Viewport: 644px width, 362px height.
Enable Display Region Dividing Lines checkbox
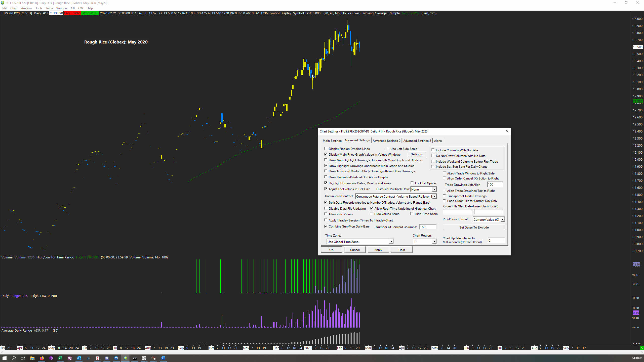pos(326,149)
